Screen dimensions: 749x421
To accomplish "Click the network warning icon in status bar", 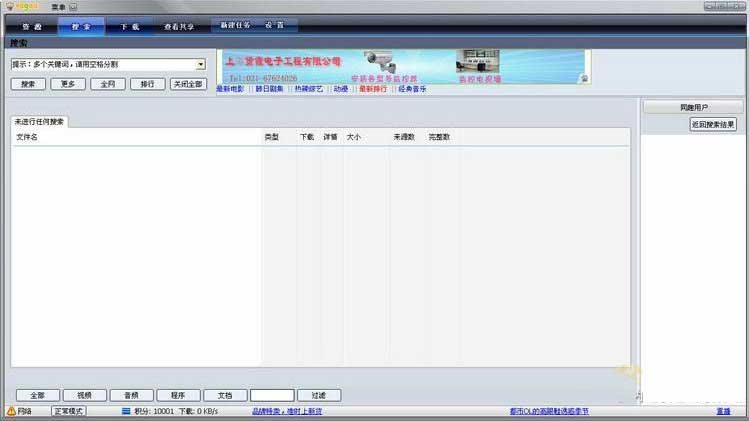I will [x=11, y=411].
